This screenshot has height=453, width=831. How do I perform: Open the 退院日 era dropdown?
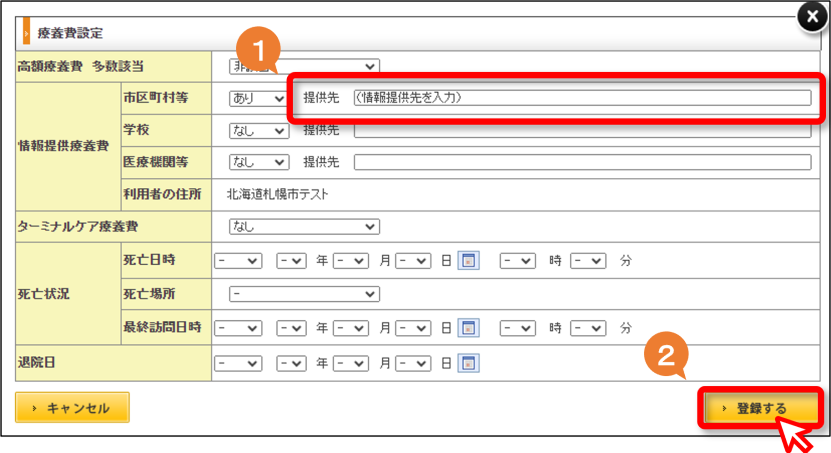coord(238,363)
